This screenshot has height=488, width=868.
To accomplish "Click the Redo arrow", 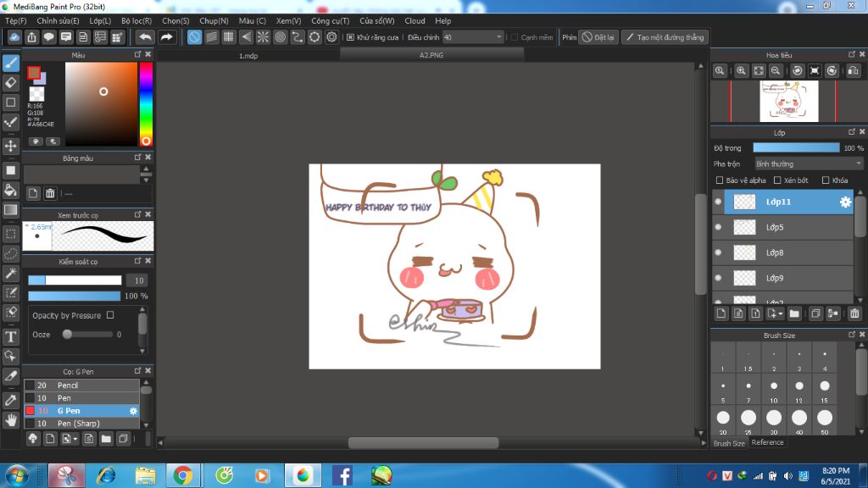I will [166, 37].
